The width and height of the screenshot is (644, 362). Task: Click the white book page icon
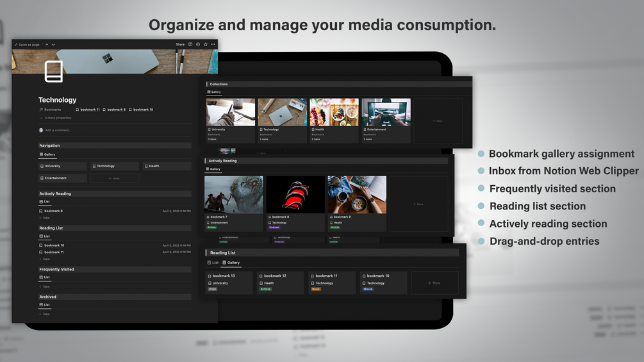point(53,71)
